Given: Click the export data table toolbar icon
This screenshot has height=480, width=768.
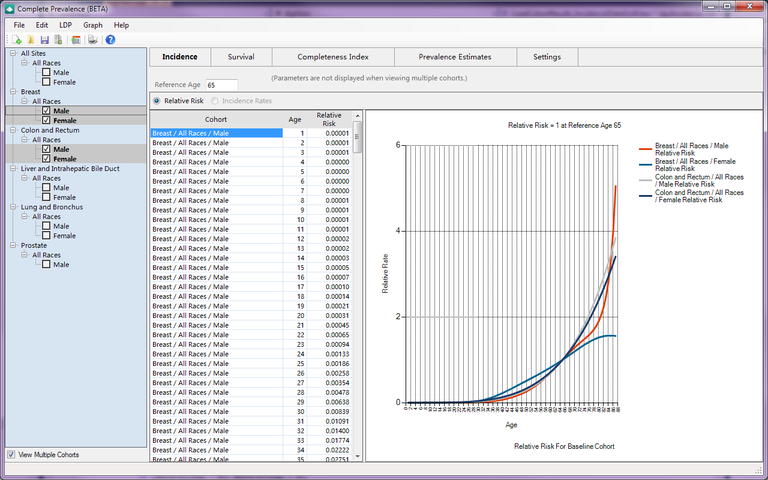Looking at the screenshot, I should (x=60, y=40).
